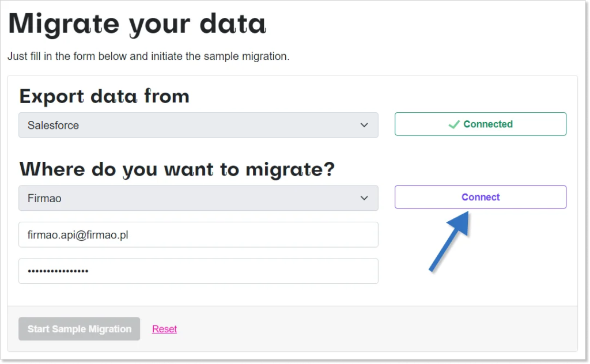This screenshot has width=590, height=364.
Task: Click the green checkmark icon beside Connected
Action: [454, 124]
